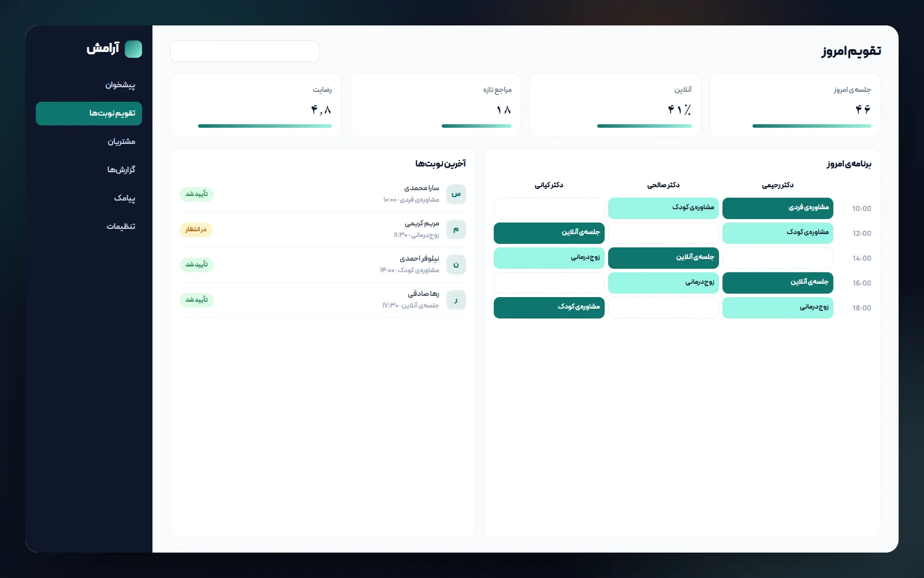The image size is (924, 578).
Task: Click the دکتر کیانی column header
Action: (x=549, y=186)
